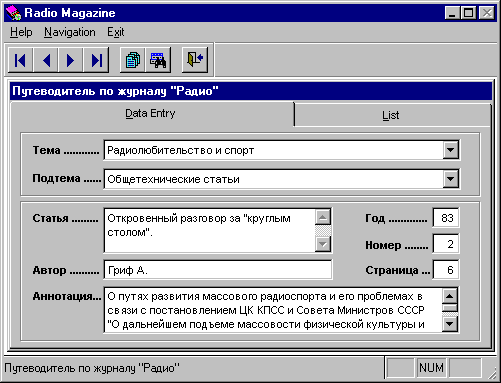
Task: Click the Аннотация scrollbar up arrow
Action: (x=450, y=296)
